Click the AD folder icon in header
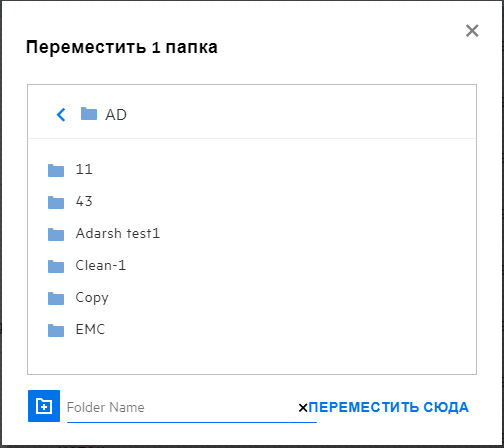This screenshot has width=504, height=448. pyautogui.click(x=89, y=114)
